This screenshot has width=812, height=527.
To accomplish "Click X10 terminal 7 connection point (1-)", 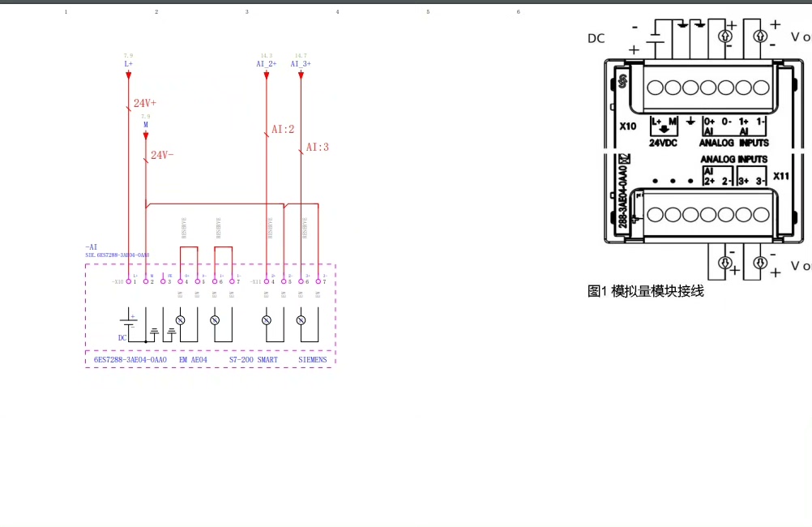I will (232, 281).
